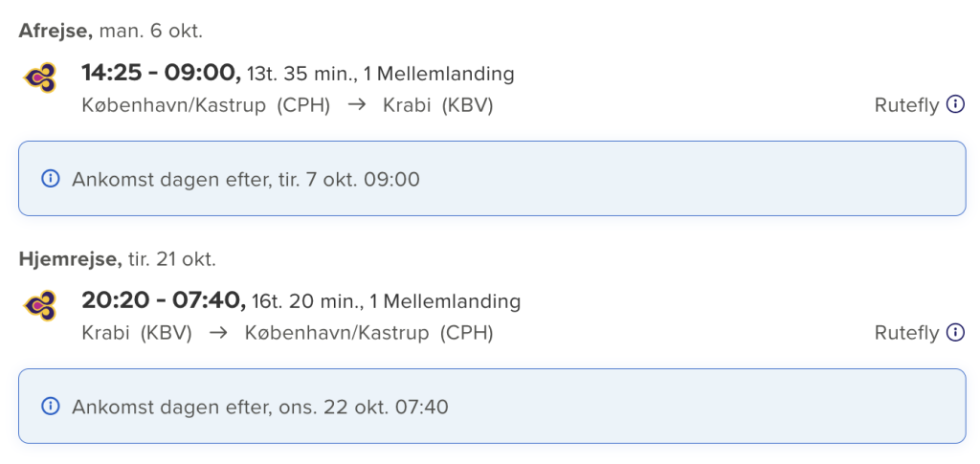Click the Thai Airways logo on outbound flight
980x464 pixels.
(40, 78)
